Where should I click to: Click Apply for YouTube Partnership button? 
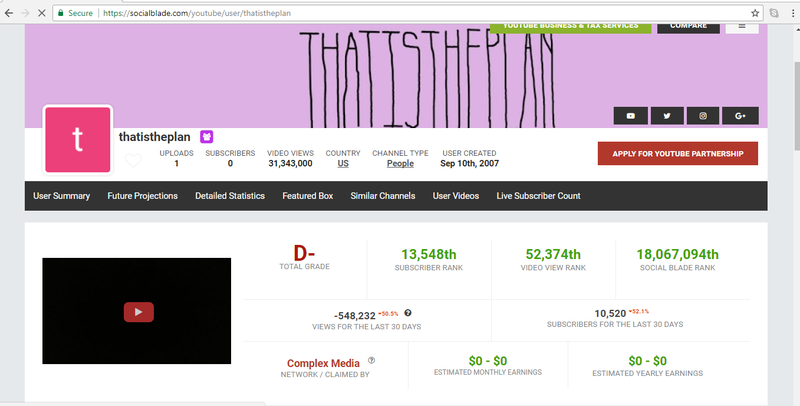(x=678, y=154)
